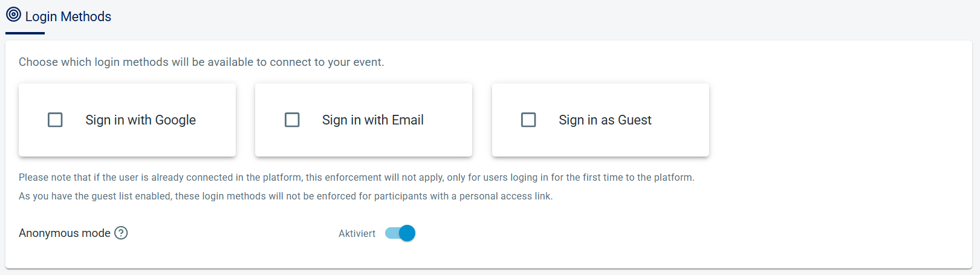The image size is (980, 275).
Task: Click the word "Email" in the middle card
Action: 407,120
